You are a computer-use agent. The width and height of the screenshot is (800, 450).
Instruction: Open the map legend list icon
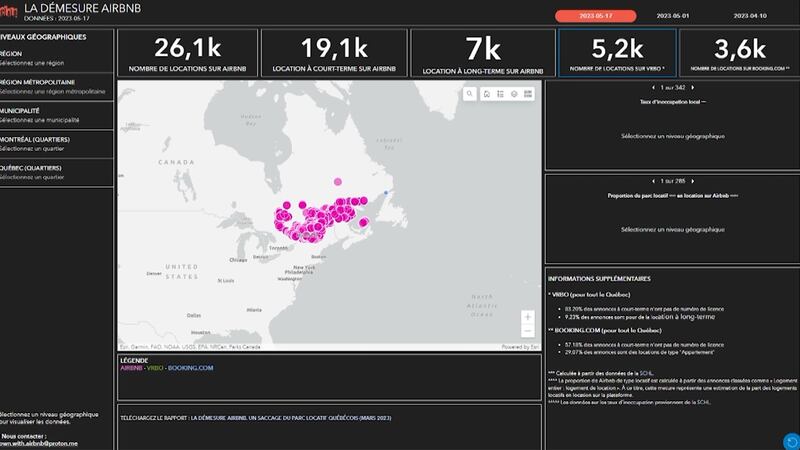tap(499, 94)
